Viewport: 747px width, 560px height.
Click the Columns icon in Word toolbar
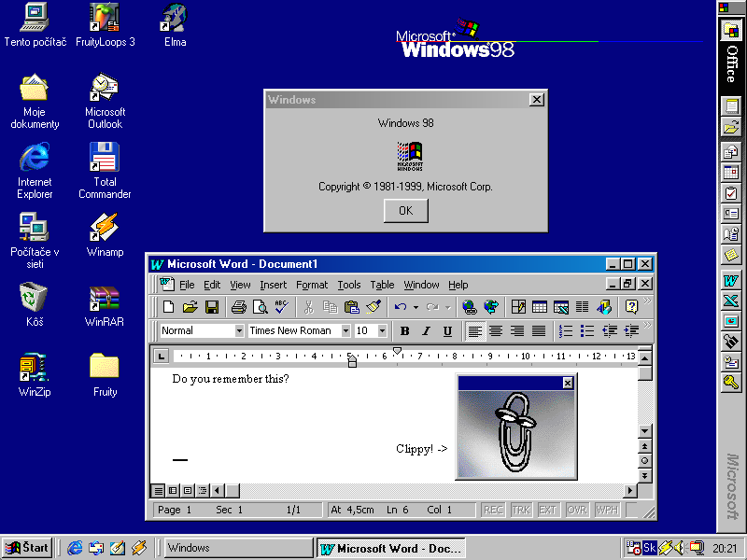click(x=582, y=307)
